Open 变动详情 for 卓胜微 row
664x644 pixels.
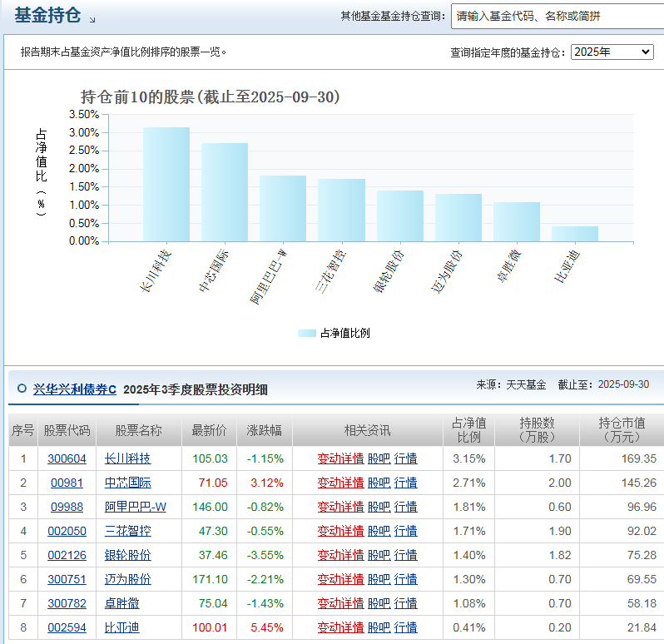341,603
